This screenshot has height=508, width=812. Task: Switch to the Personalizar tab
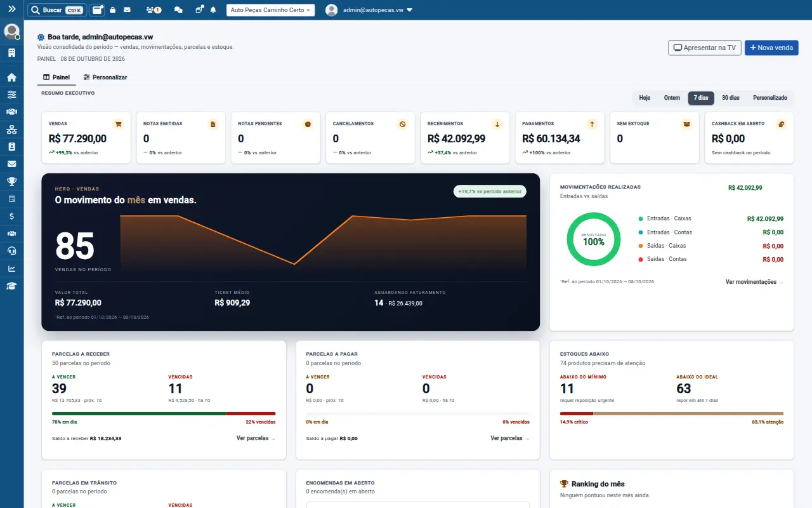point(105,77)
